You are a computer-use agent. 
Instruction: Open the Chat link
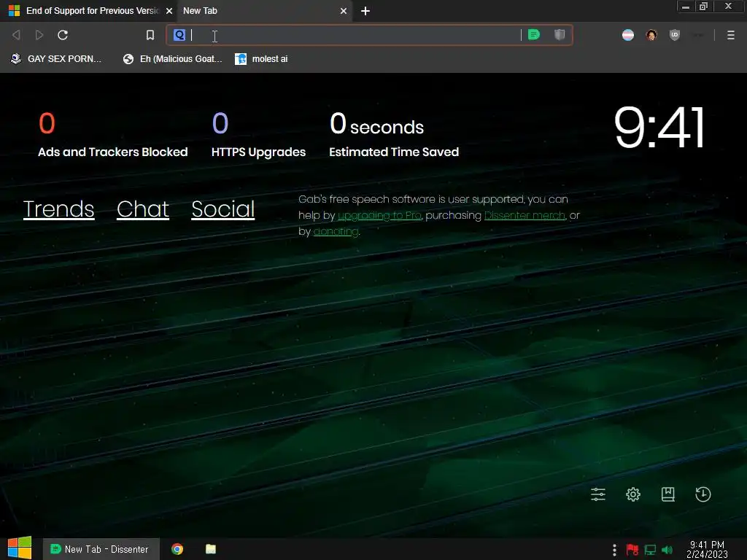click(143, 209)
